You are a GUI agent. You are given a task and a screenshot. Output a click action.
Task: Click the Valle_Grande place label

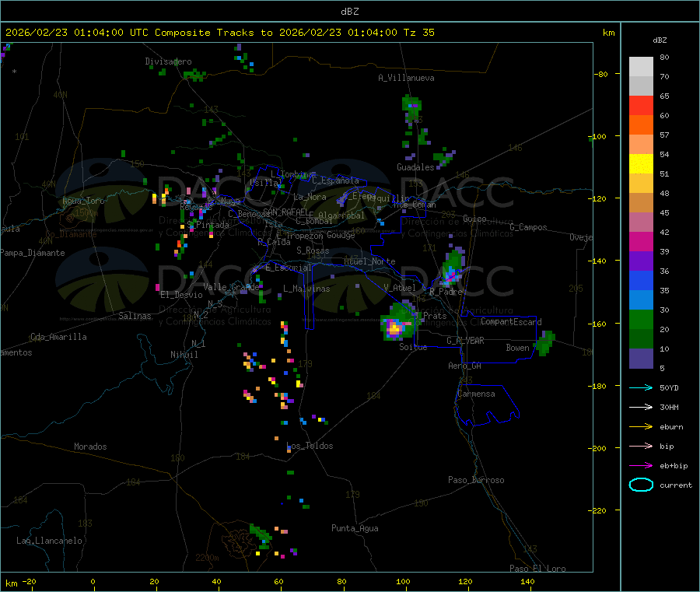pos(231,287)
